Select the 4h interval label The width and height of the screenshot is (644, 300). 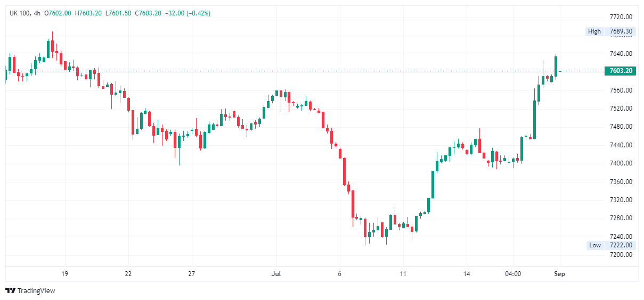pos(37,13)
